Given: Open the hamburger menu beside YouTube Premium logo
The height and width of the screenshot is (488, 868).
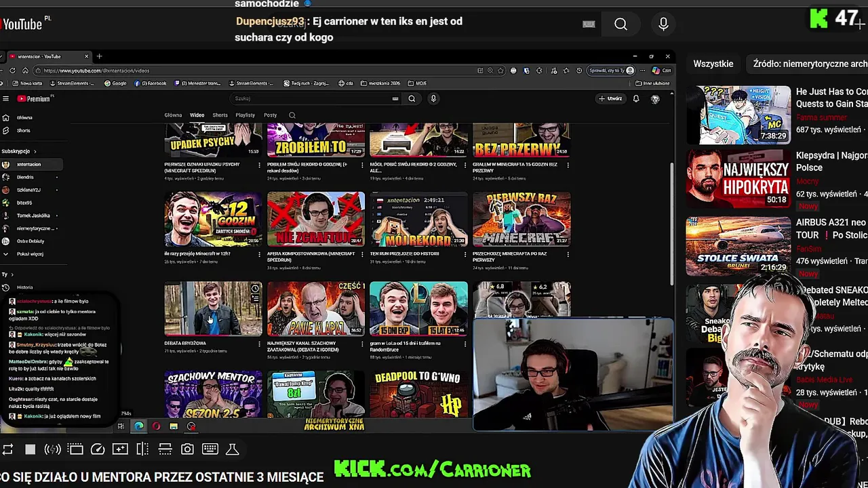Looking at the screenshot, I should click(5, 99).
